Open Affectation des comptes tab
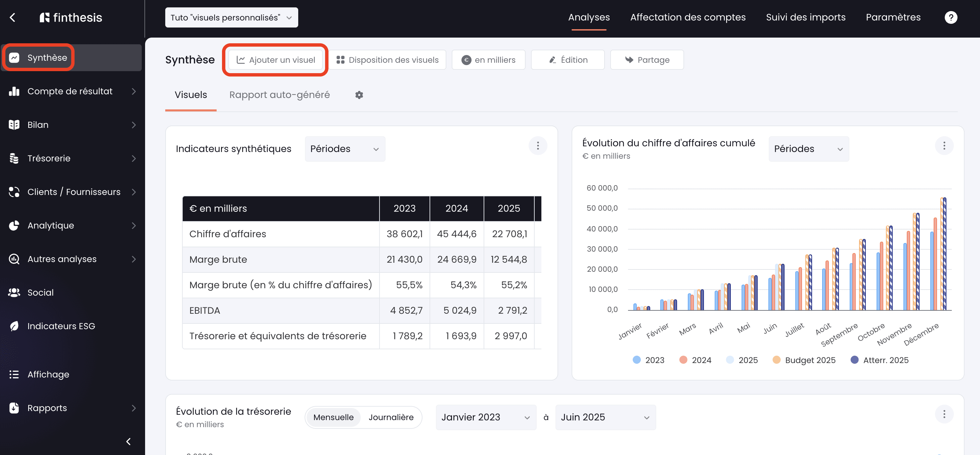 (687, 17)
